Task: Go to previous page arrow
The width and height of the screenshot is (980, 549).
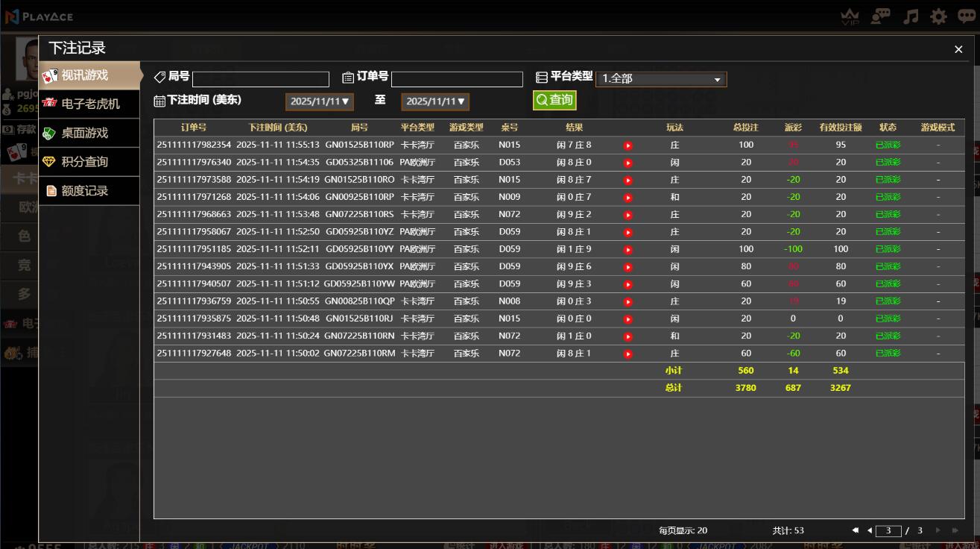Action: [x=869, y=530]
